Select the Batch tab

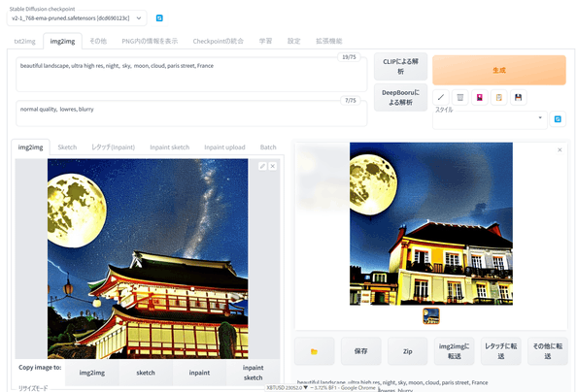tap(268, 147)
